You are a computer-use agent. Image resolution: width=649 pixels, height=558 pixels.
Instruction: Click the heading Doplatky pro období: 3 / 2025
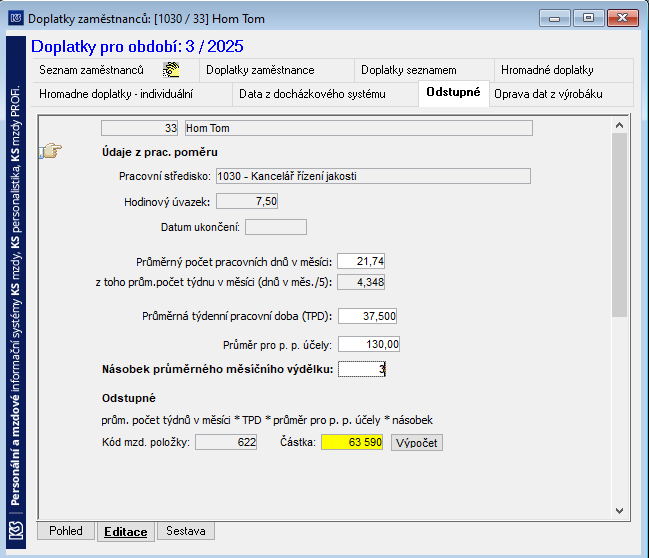pyautogui.click(x=137, y=46)
